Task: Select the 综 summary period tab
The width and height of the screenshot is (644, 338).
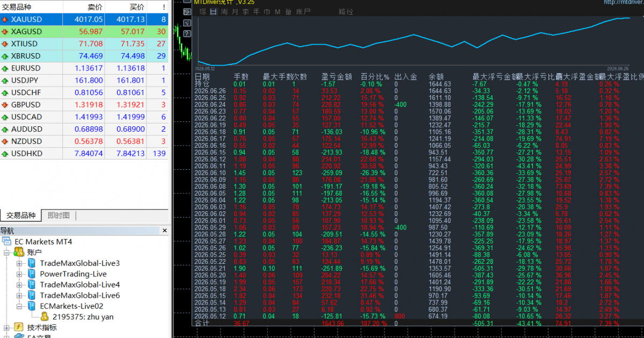Action: (202, 12)
